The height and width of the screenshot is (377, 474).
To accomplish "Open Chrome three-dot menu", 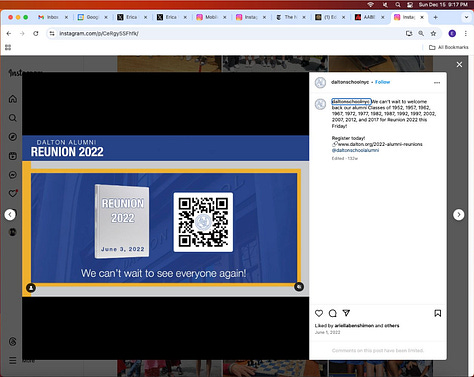I will (x=466, y=33).
